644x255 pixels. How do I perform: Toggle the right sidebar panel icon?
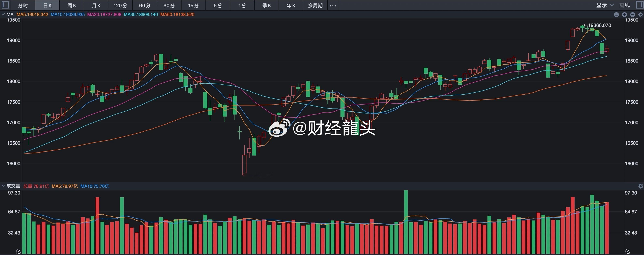tap(640, 5)
